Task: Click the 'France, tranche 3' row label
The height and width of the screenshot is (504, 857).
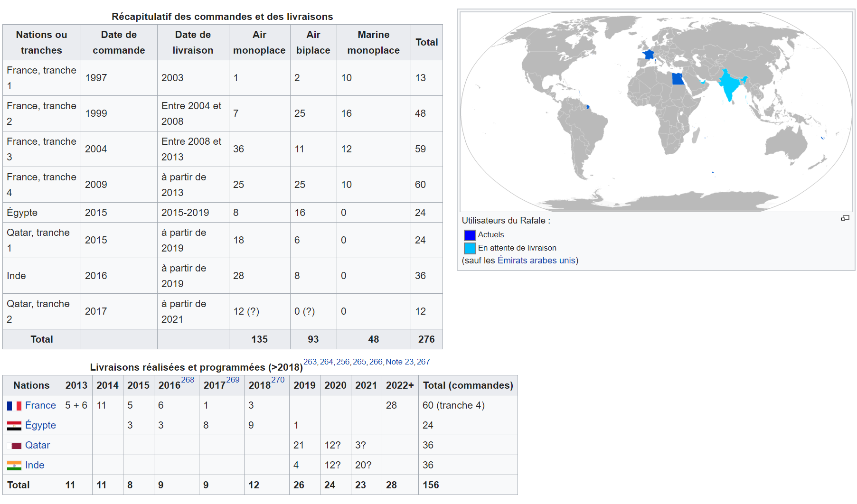Action: pyautogui.click(x=42, y=149)
